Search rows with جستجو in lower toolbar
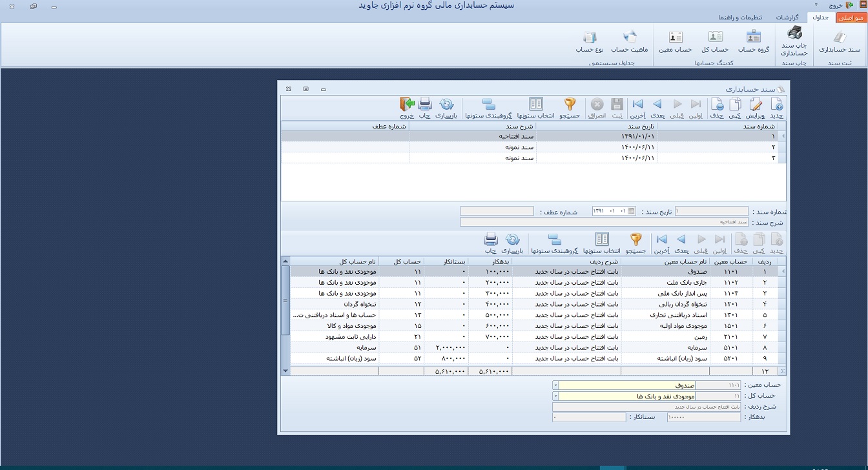Viewport: 868px width, 470px height. tap(636, 243)
